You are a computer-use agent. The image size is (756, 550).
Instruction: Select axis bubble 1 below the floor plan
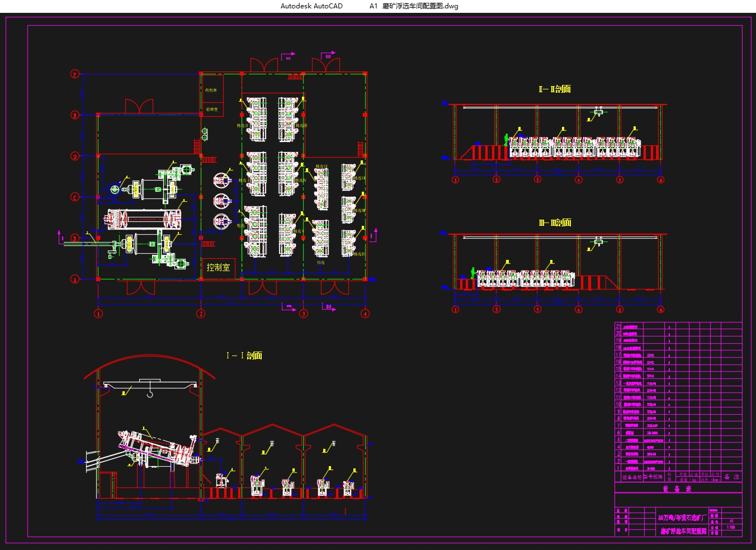pos(98,314)
